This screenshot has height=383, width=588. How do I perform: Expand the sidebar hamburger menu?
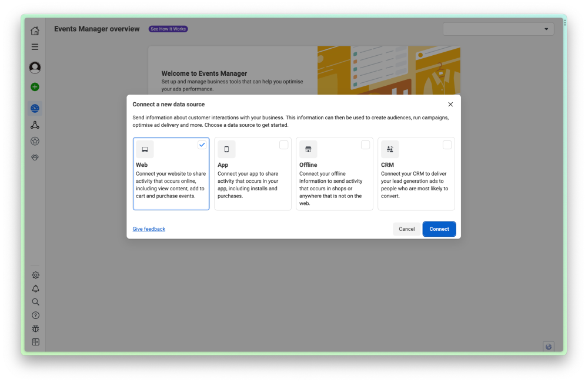[35, 47]
